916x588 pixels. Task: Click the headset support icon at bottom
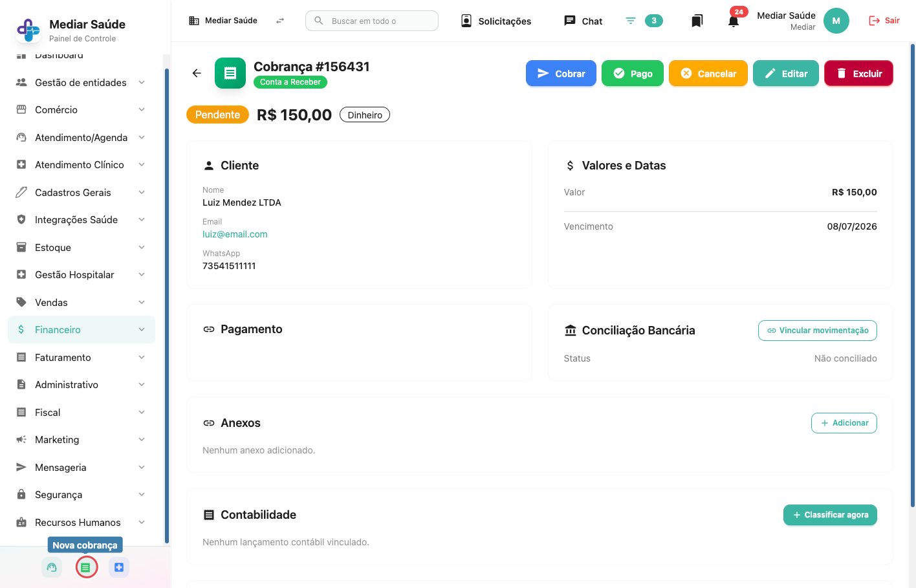(x=52, y=567)
